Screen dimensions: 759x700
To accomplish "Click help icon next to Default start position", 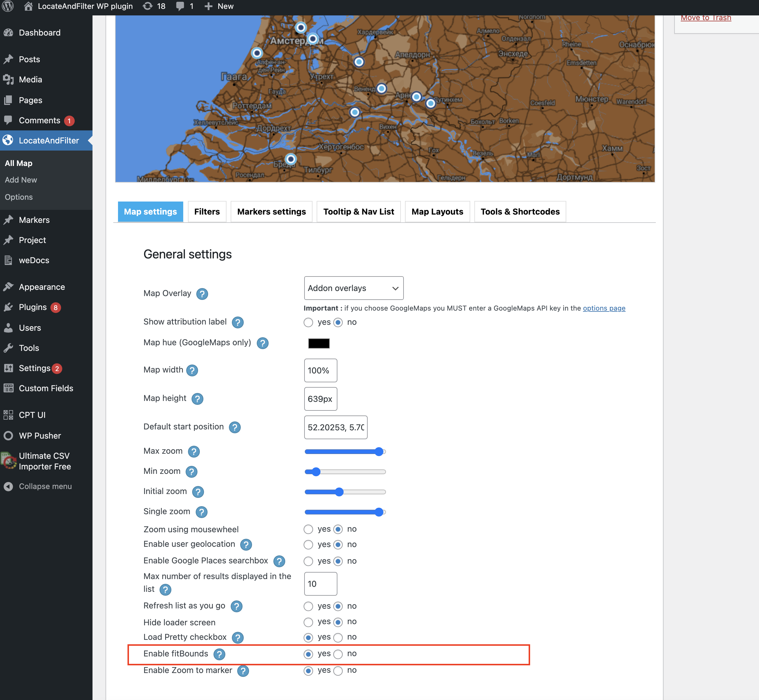I will click(x=235, y=427).
